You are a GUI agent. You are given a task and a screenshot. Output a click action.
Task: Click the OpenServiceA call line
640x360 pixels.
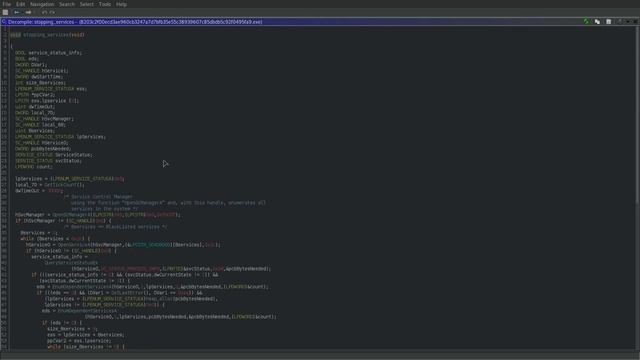click(x=123, y=244)
